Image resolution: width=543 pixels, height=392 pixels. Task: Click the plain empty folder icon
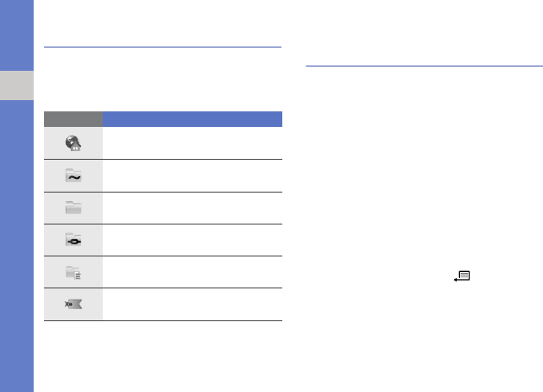[x=73, y=208]
